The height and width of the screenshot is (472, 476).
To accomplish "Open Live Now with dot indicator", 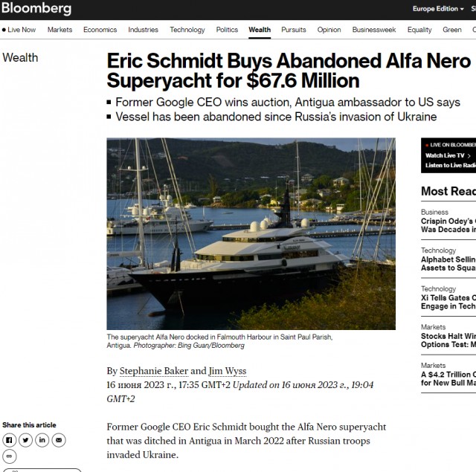I will click(19, 30).
